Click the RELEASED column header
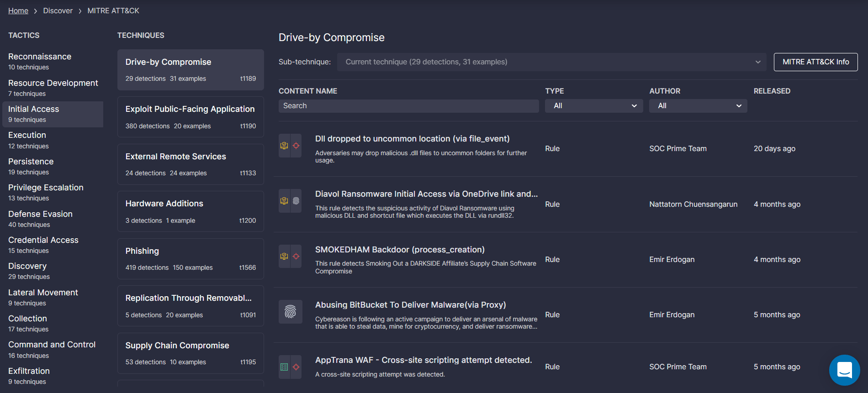 (x=772, y=91)
